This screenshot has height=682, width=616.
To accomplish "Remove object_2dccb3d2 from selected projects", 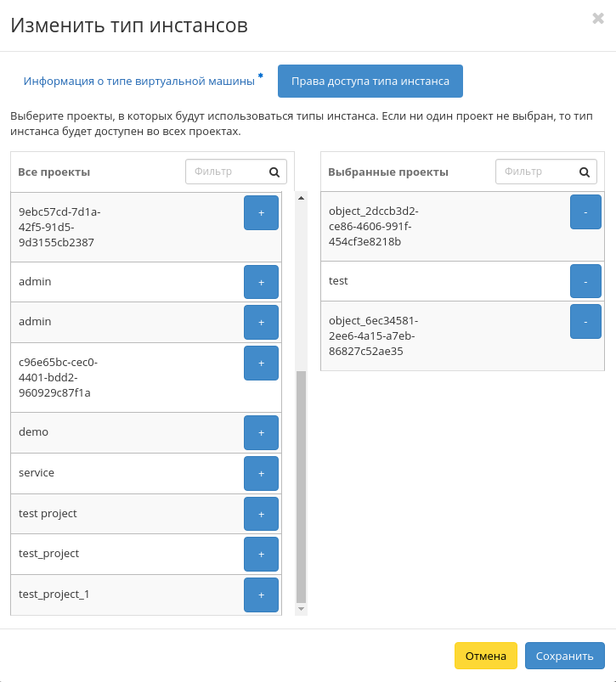I will [x=585, y=212].
